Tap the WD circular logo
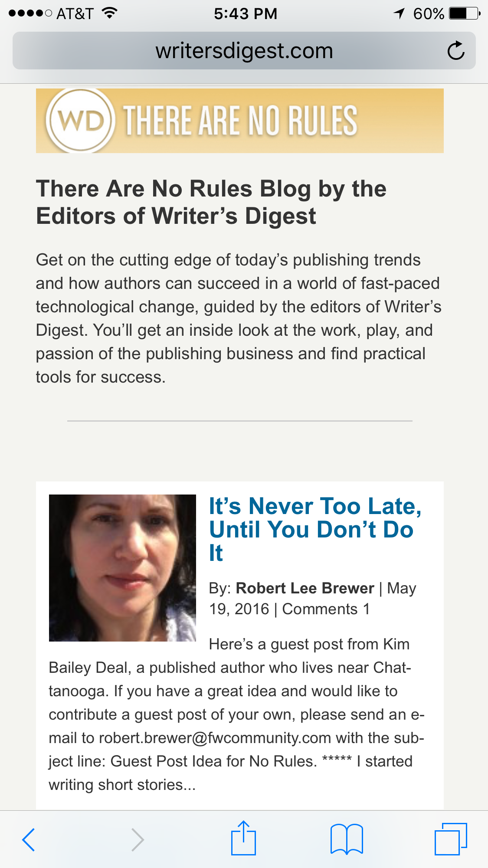This screenshot has height=868, width=488. tap(81, 121)
